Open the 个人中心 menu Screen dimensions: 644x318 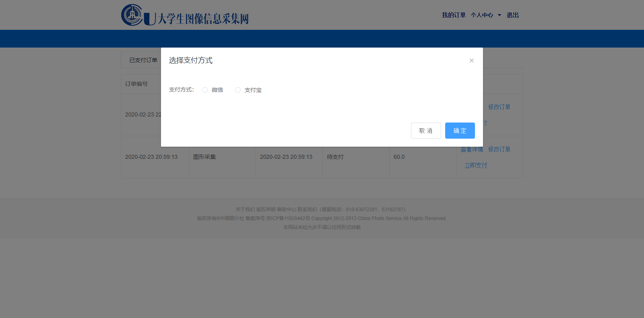coord(482,15)
